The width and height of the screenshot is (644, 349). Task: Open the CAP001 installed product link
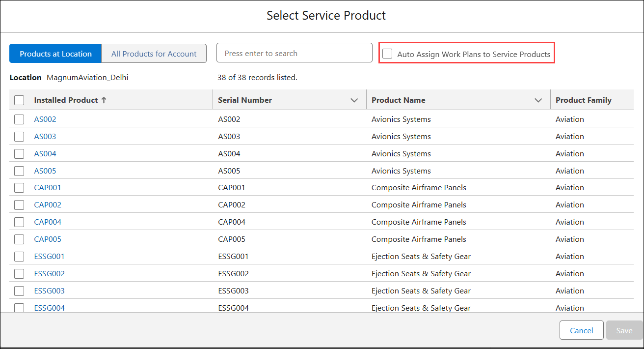[x=48, y=187]
